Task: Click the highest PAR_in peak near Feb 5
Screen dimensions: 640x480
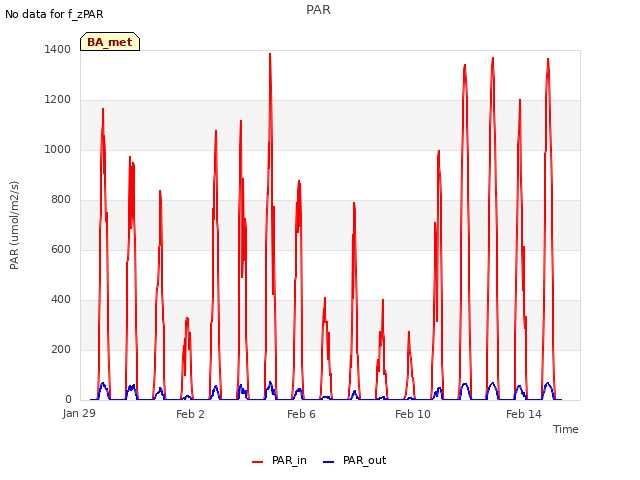Action: (x=270, y=54)
